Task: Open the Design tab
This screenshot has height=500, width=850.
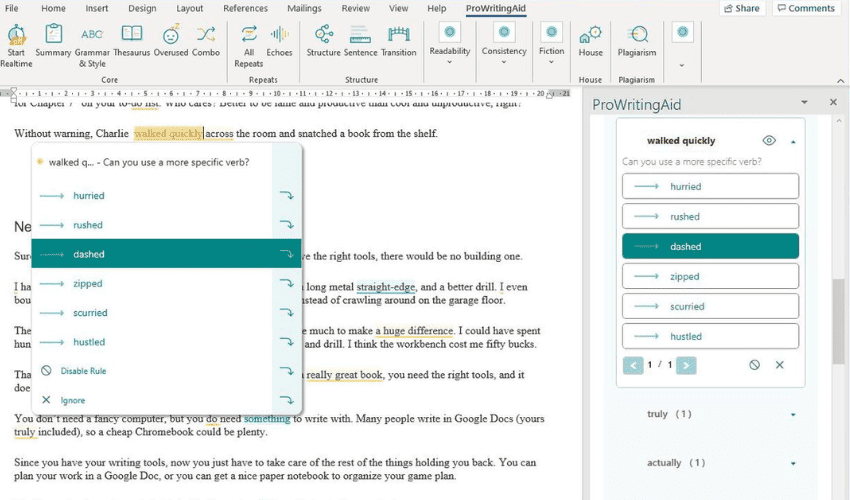Action: click(142, 8)
